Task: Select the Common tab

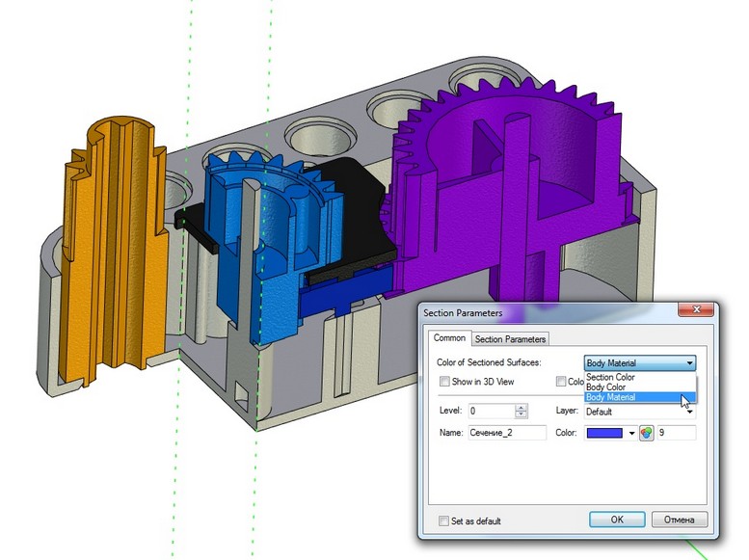Action: tap(449, 338)
